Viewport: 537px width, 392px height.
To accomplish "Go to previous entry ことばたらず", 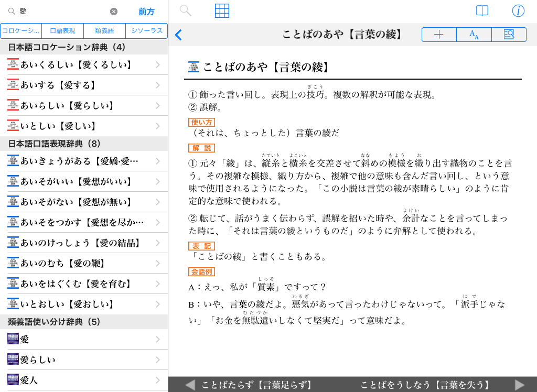I will [250, 385].
